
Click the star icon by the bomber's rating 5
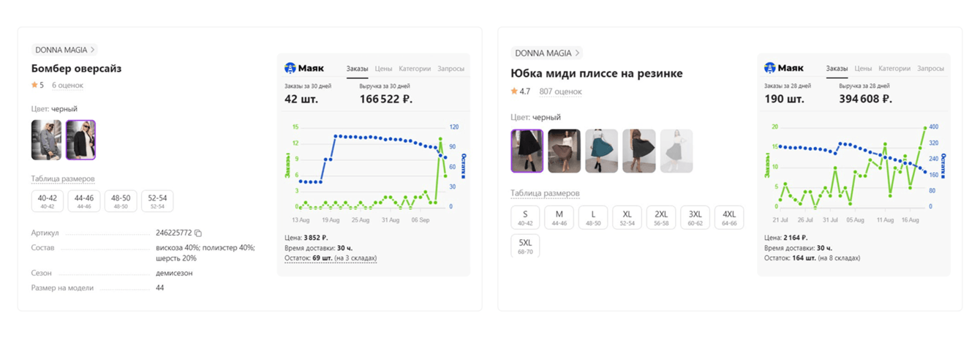tap(34, 85)
